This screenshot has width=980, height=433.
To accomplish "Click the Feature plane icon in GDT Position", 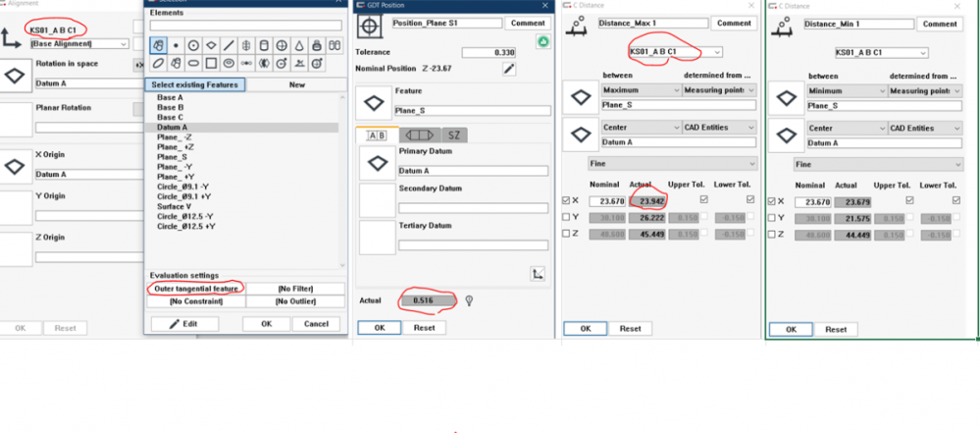I will (374, 103).
